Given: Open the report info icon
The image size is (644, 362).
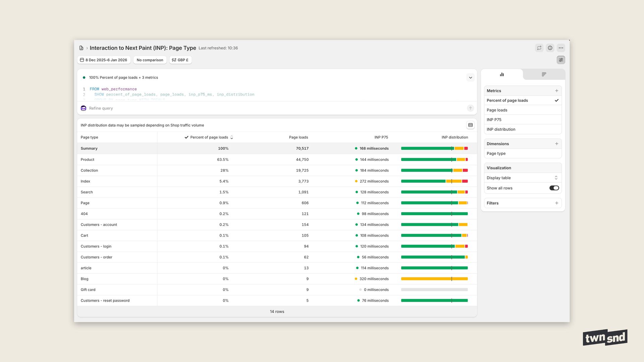Looking at the screenshot, I should click(x=550, y=48).
